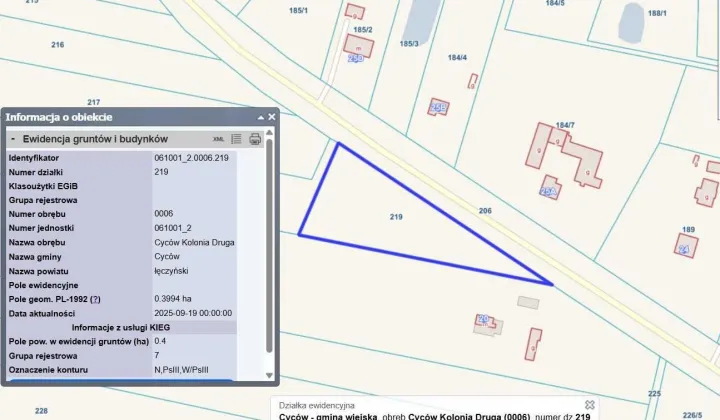Screen dimensions: 720x420
Task: Click the Nazwa gminy value Cyców
Action: [167, 257]
